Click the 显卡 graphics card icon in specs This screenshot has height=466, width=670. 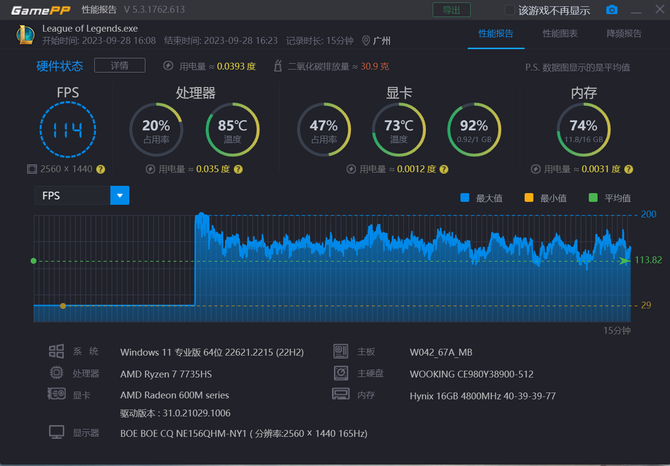(x=56, y=393)
